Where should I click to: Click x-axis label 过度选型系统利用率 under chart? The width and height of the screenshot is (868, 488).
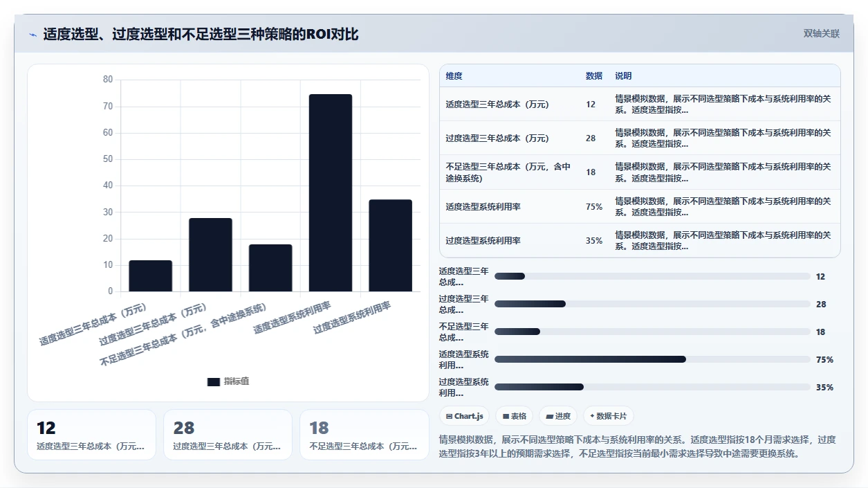(352, 318)
